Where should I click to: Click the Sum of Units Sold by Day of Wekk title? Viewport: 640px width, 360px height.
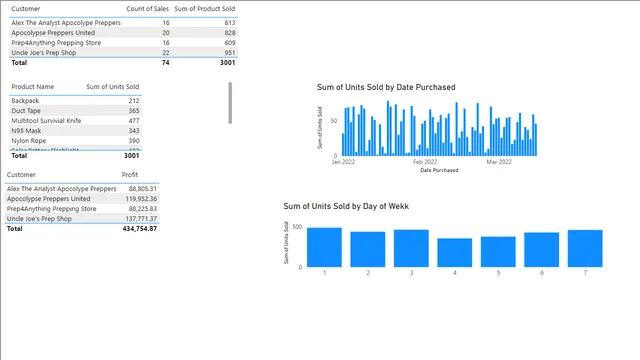(x=346, y=206)
